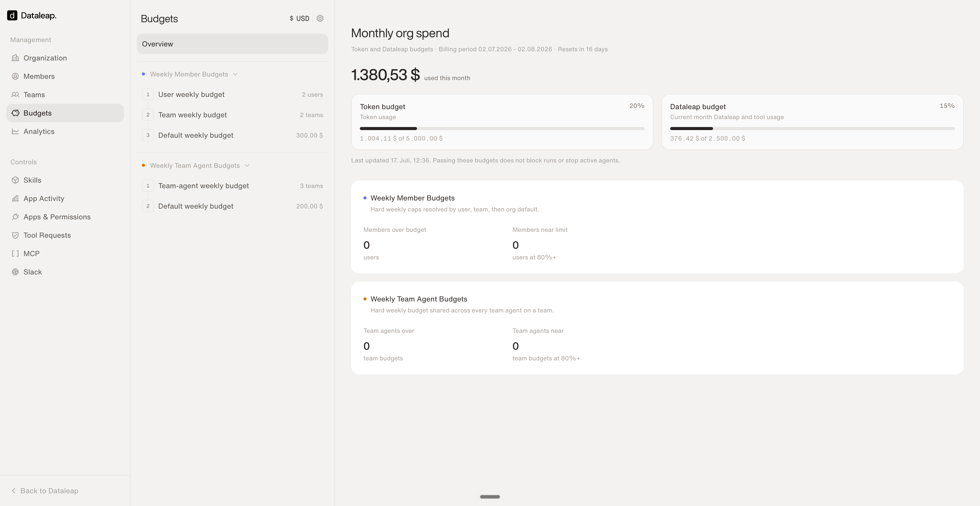Click the Token budget card
980x506 pixels.
502,122
